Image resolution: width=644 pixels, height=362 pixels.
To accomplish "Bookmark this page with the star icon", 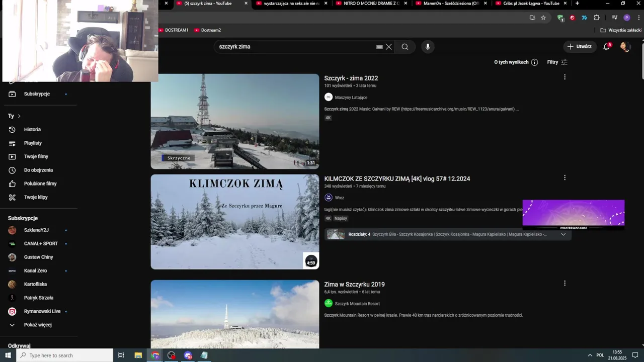I will (543, 18).
